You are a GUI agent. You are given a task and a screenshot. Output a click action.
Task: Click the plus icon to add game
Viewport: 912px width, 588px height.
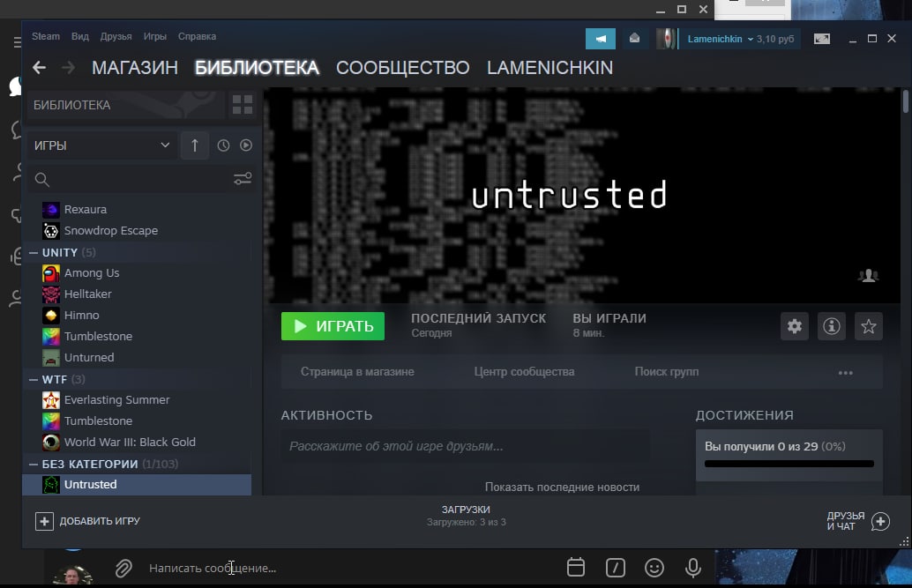[44, 521]
